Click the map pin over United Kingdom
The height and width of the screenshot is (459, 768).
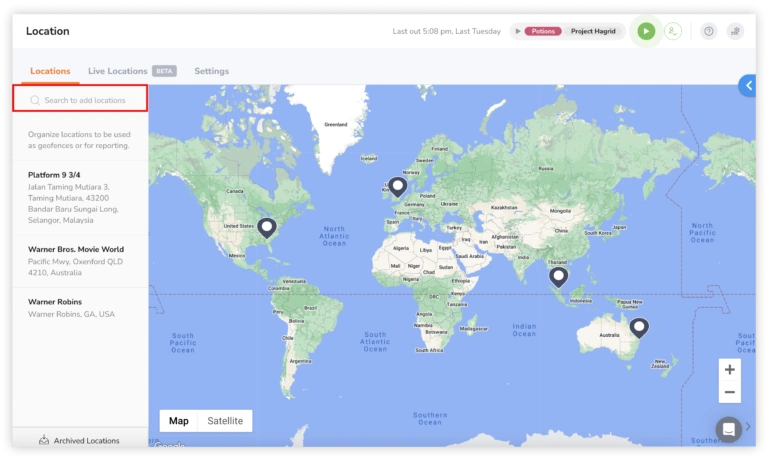[x=398, y=187]
